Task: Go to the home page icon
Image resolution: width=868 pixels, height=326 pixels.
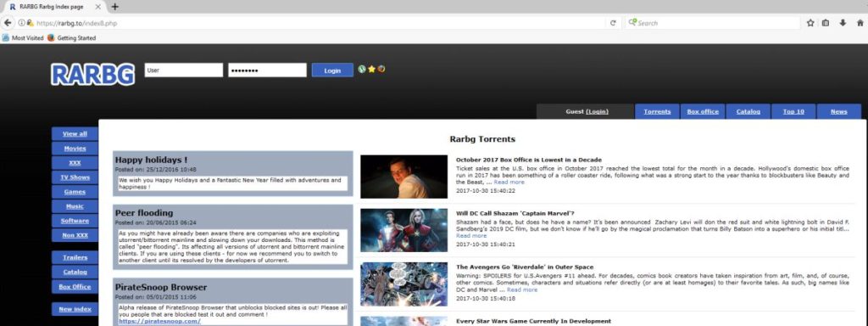Action: [x=860, y=23]
